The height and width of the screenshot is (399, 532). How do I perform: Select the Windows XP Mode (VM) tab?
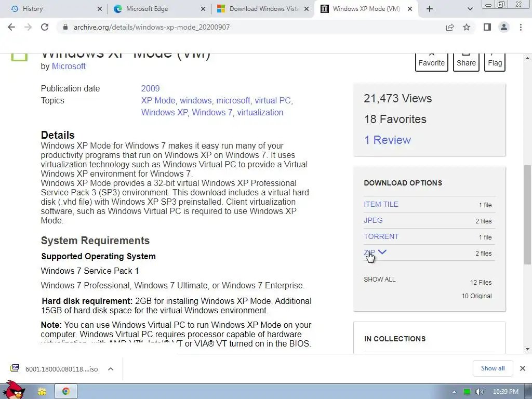tap(366, 9)
